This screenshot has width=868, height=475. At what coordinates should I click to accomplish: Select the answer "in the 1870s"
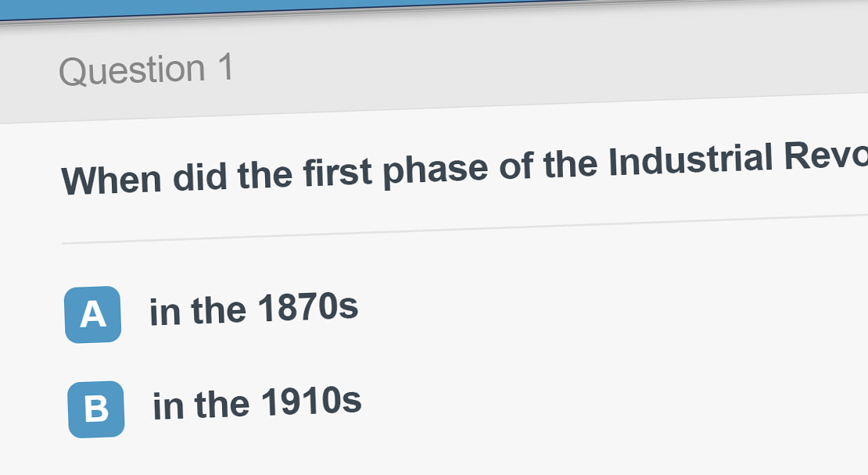pyautogui.click(x=253, y=309)
